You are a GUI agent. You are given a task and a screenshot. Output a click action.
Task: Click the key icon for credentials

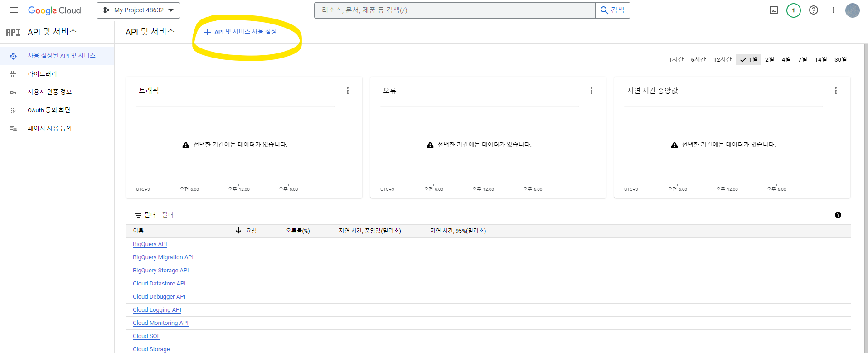13,92
